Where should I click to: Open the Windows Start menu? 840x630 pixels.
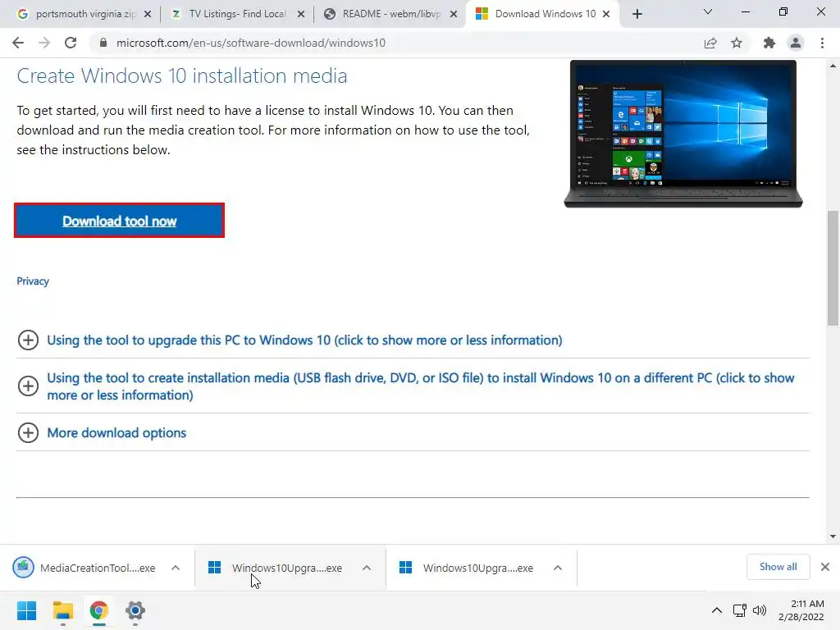(27, 610)
